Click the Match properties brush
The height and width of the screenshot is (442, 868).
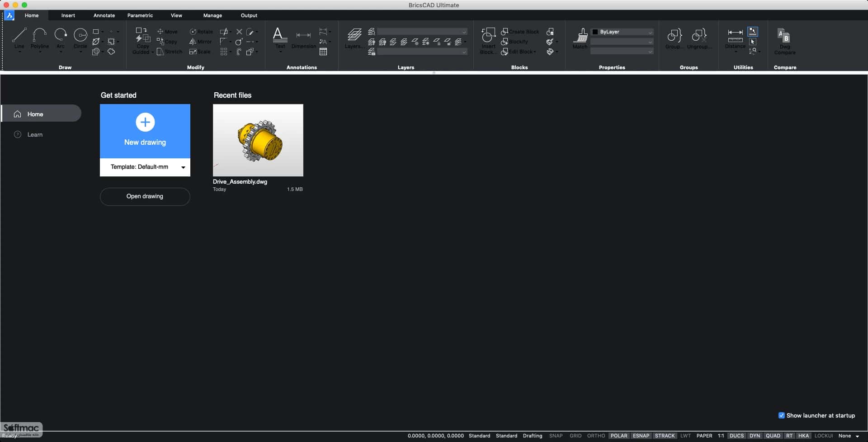click(580, 38)
